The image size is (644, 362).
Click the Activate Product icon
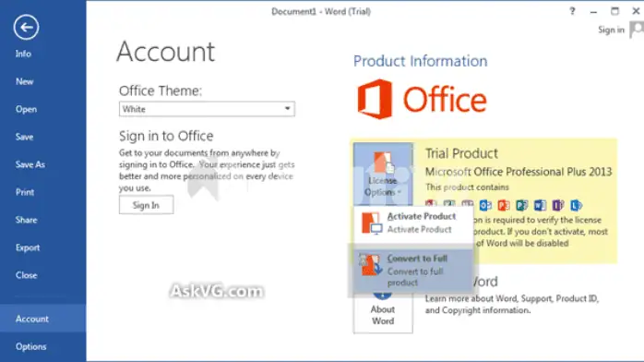pos(372,223)
